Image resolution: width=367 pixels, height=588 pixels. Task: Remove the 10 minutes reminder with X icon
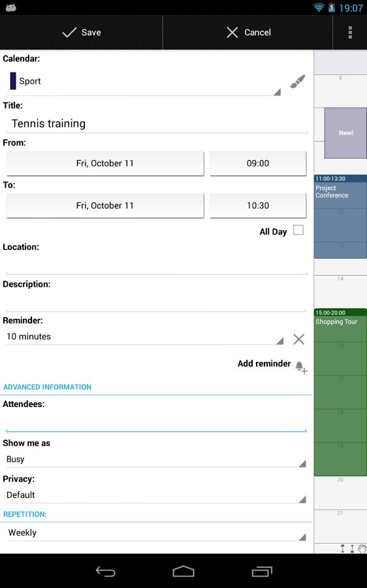click(x=299, y=339)
